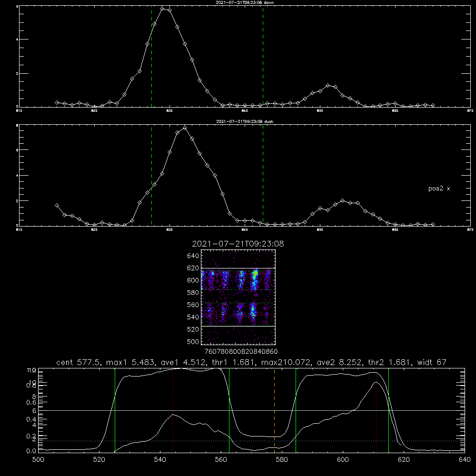Click the red dotted line near 544
The width and height of the screenshot is (476, 476).
[x=172, y=410]
